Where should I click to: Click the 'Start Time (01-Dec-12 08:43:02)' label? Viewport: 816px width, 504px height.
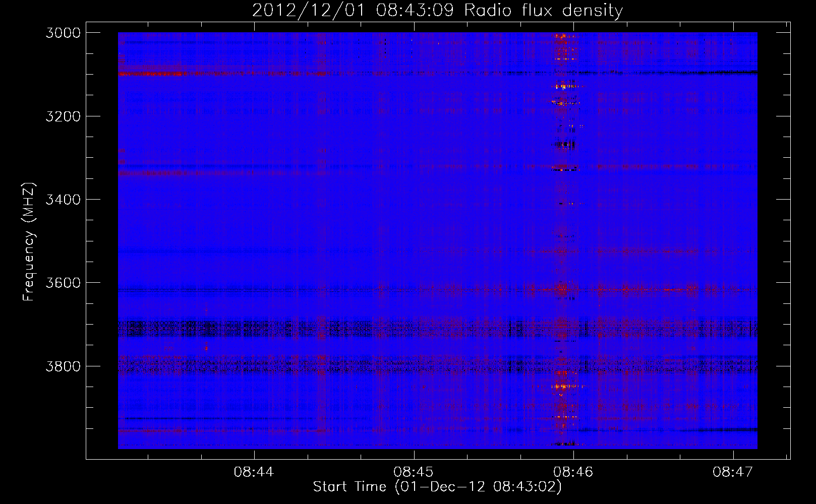coord(437,487)
